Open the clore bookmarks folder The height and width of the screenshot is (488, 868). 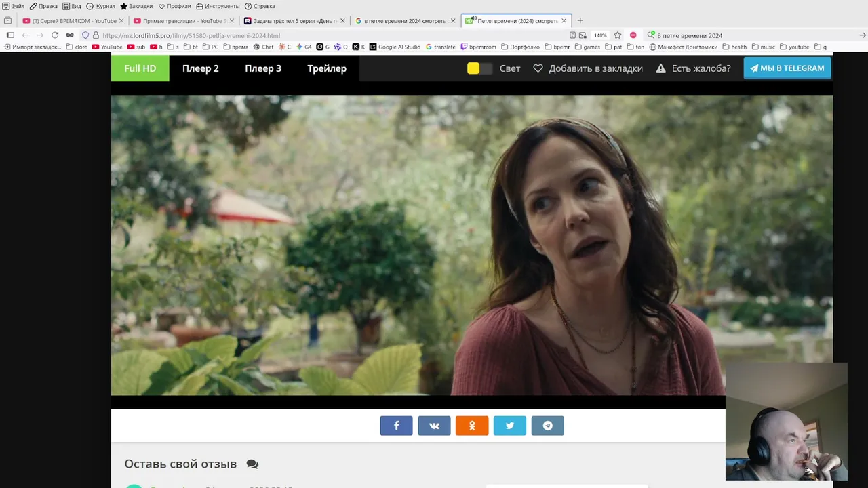[x=77, y=47]
